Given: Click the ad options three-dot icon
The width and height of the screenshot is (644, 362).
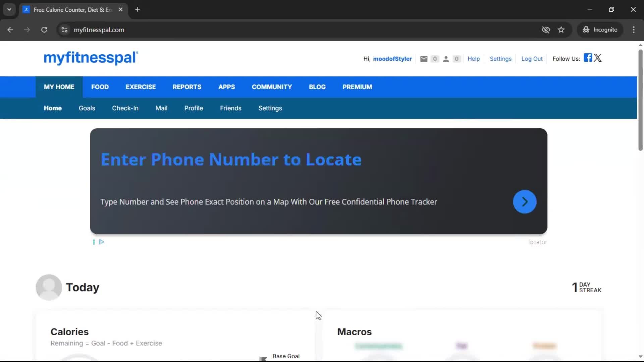Looking at the screenshot, I should (94, 242).
